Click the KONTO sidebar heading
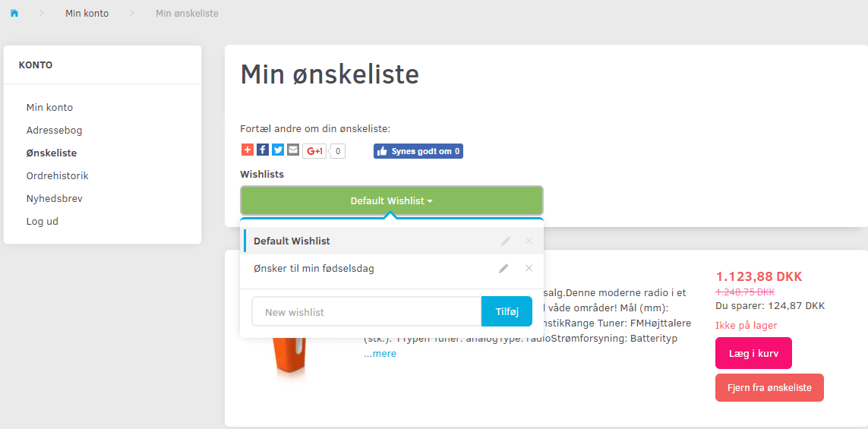868x429 pixels. (36, 65)
